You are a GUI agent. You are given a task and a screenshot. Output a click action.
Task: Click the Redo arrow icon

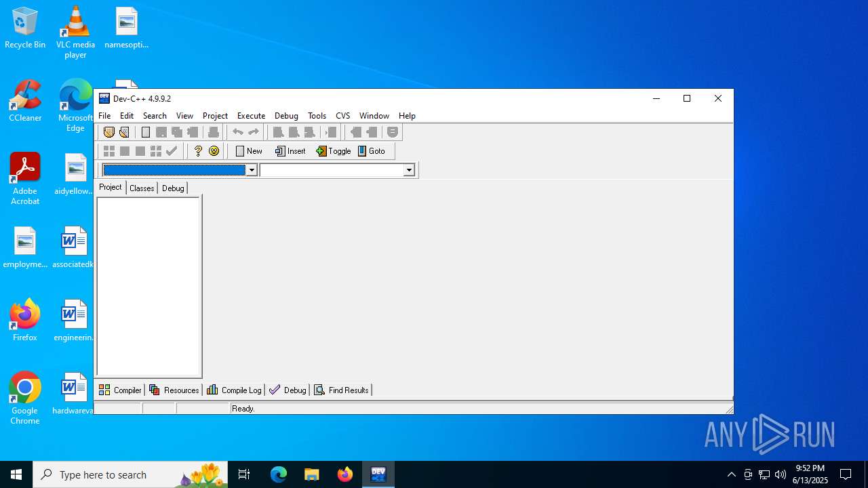coord(254,132)
